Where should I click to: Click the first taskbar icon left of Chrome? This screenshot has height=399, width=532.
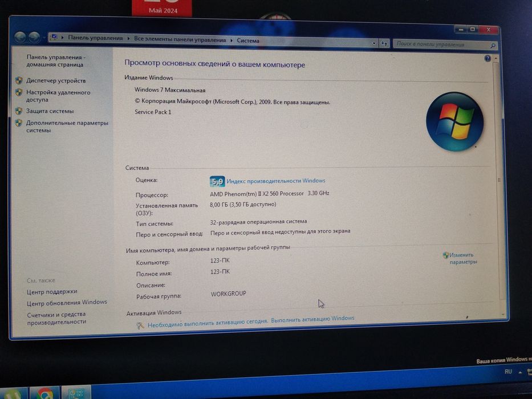tap(13, 394)
